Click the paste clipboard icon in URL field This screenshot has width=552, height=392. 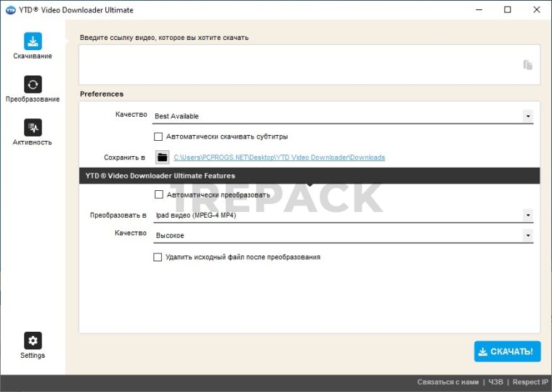click(527, 65)
